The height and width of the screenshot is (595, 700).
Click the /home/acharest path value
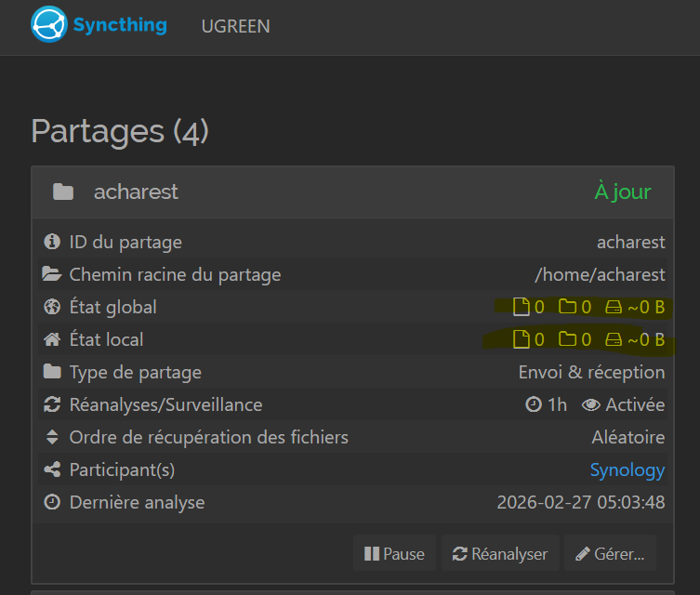(x=600, y=275)
